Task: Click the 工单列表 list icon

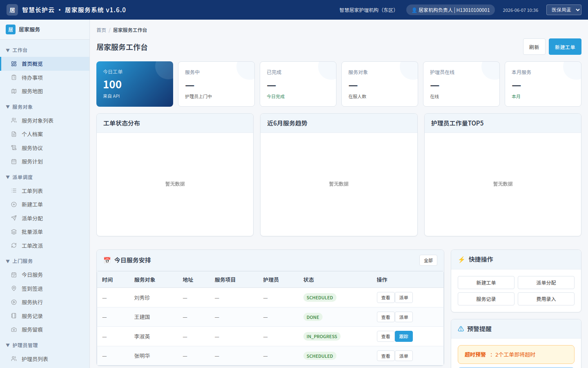Action: [x=14, y=191]
